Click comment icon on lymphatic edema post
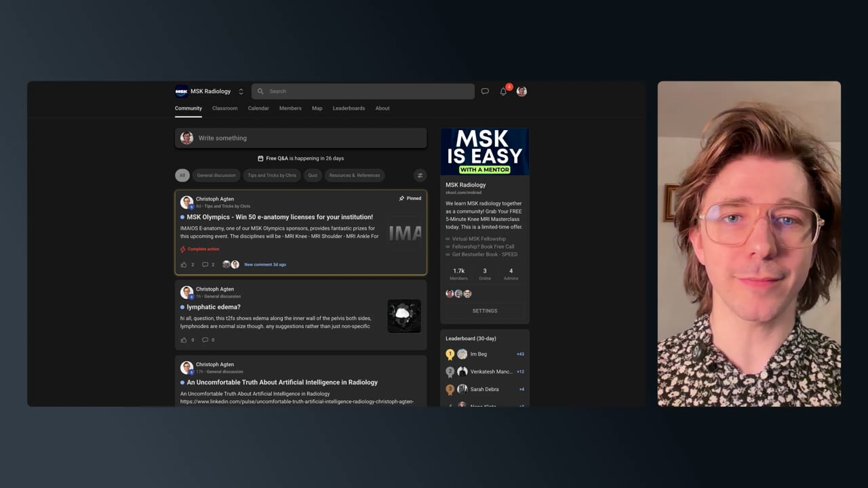 (x=205, y=340)
